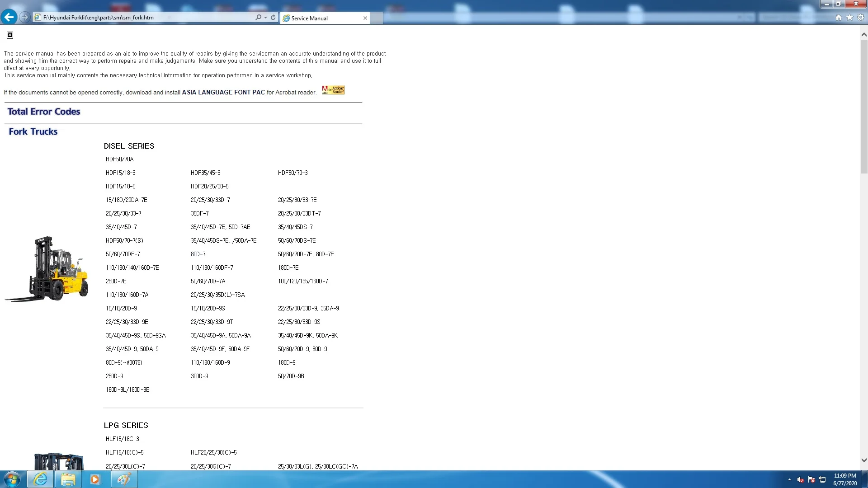Image resolution: width=868 pixels, height=488 pixels.
Task: Open the 250D-7E manual link
Action: (x=116, y=281)
